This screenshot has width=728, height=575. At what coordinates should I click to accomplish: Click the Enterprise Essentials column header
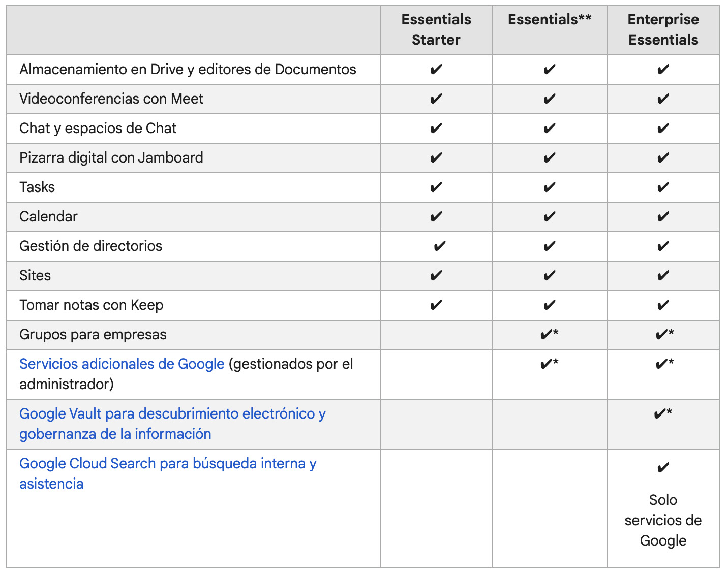click(663, 29)
